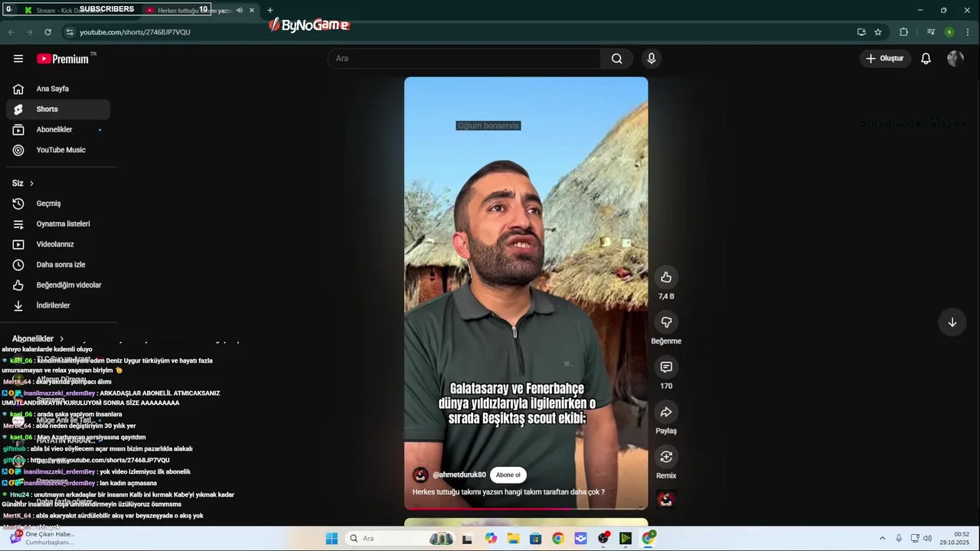Screen dimensions: 980x551
Task: Remix this short
Action: tap(666, 457)
